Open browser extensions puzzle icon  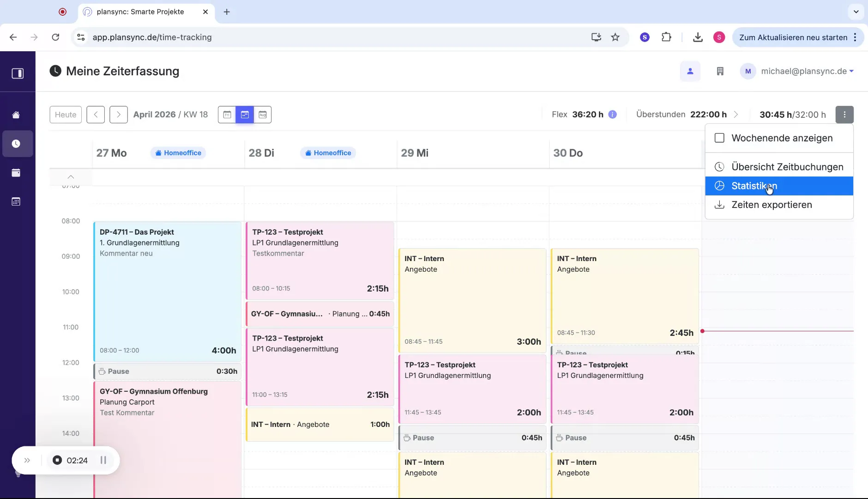(666, 37)
